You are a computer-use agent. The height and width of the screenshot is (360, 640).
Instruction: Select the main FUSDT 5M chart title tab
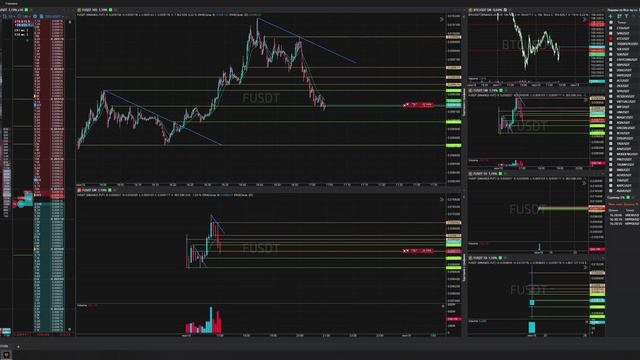click(95, 10)
